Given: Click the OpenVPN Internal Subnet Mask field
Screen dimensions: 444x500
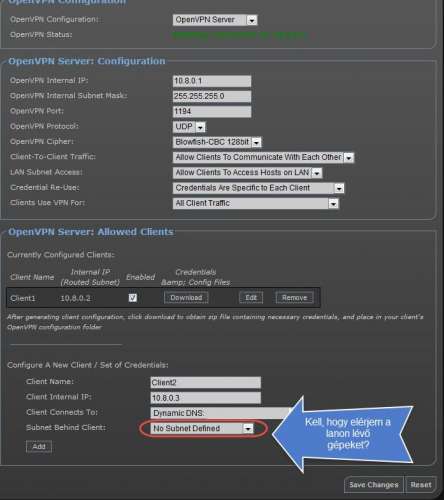Looking at the screenshot, I should point(212,96).
